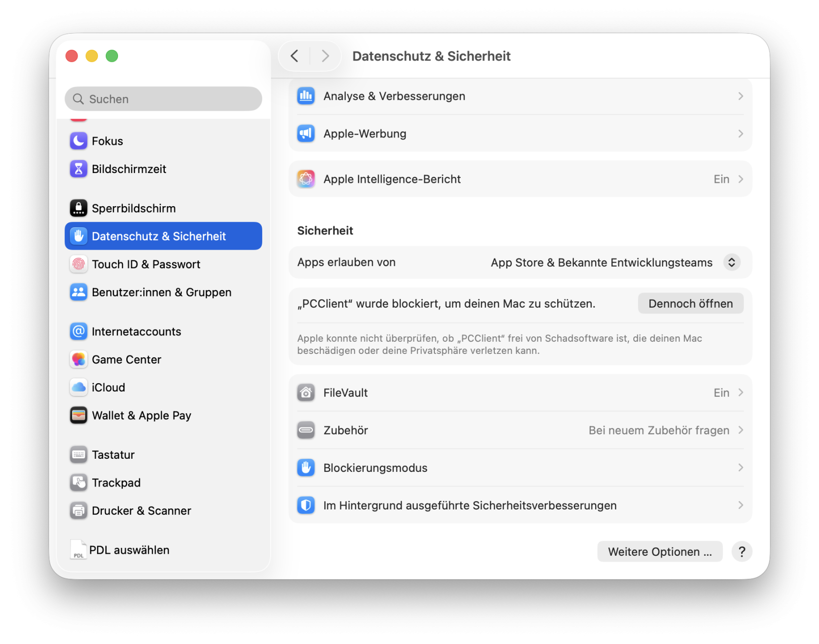Open FileVault Ein chevron
The image size is (819, 644).
pos(741,392)
